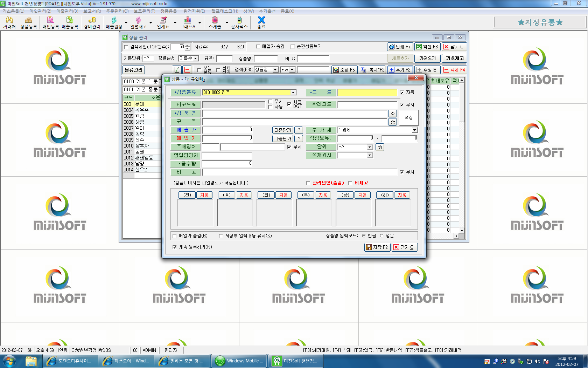588x368 pixels.
Task: Expand the dropdown arrow next to 스케줄
Action: [227, 23]
